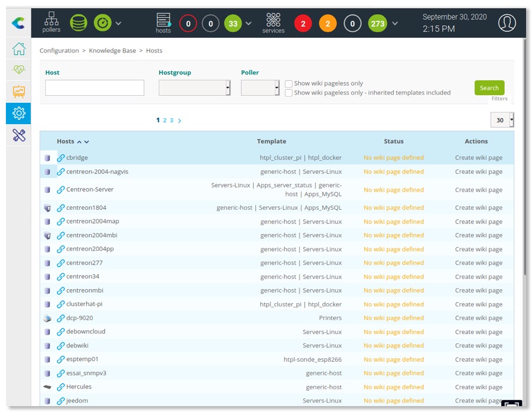Screen dimensions: 532x412
Task: Click the green database broker icon
Action: coord(79,22)
